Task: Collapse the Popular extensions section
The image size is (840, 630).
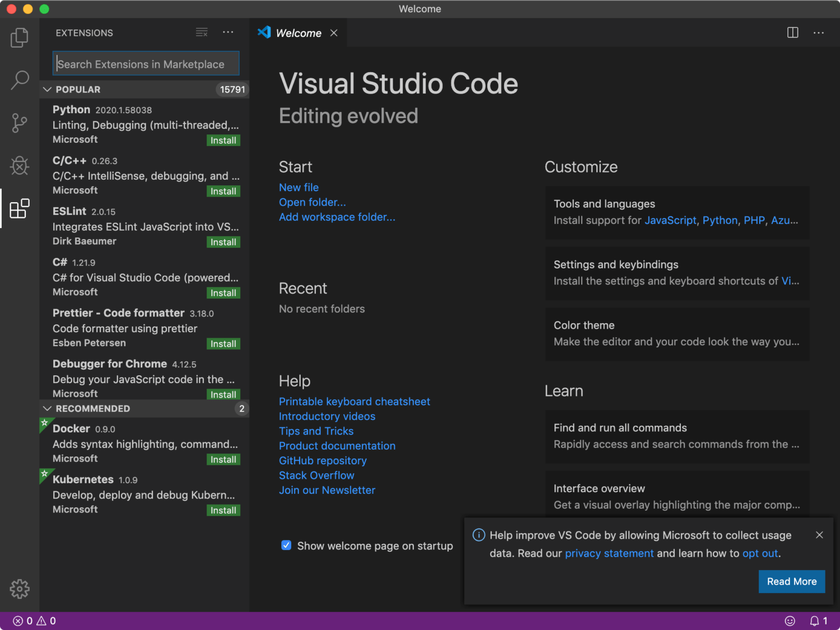Action: [48, 90]
